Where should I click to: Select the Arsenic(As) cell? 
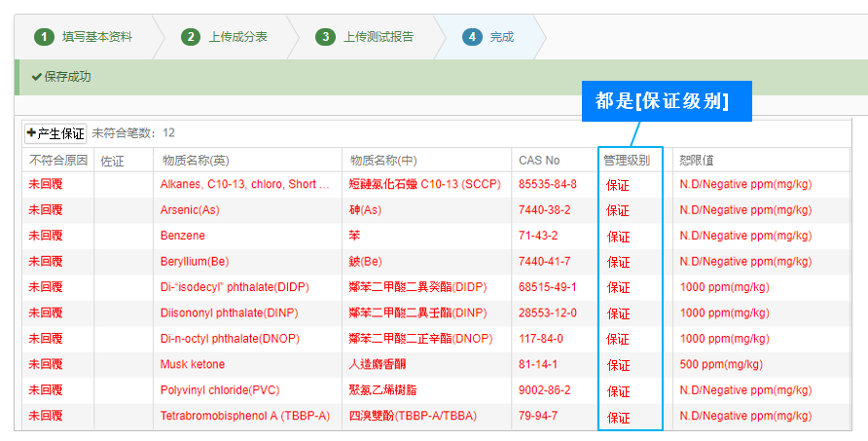[190, 210]
